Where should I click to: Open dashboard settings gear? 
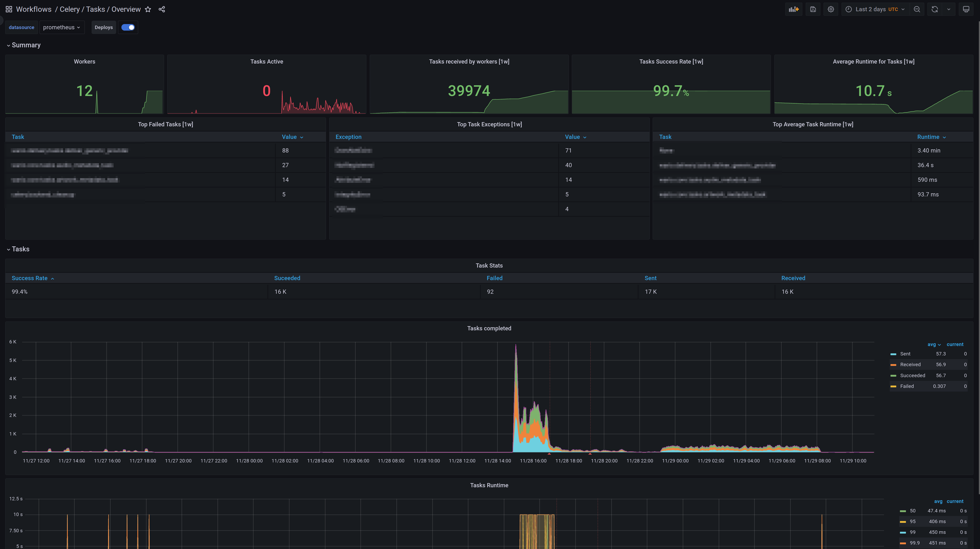point(831,9)
